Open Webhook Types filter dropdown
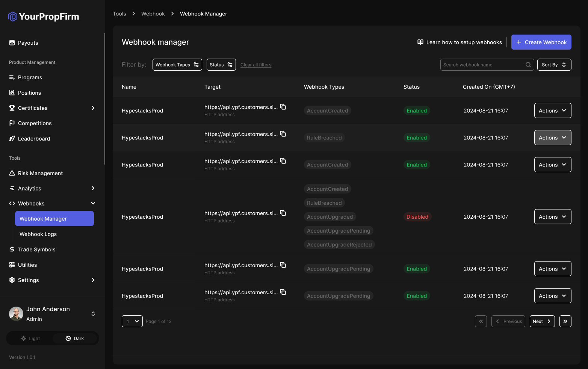 177,65
